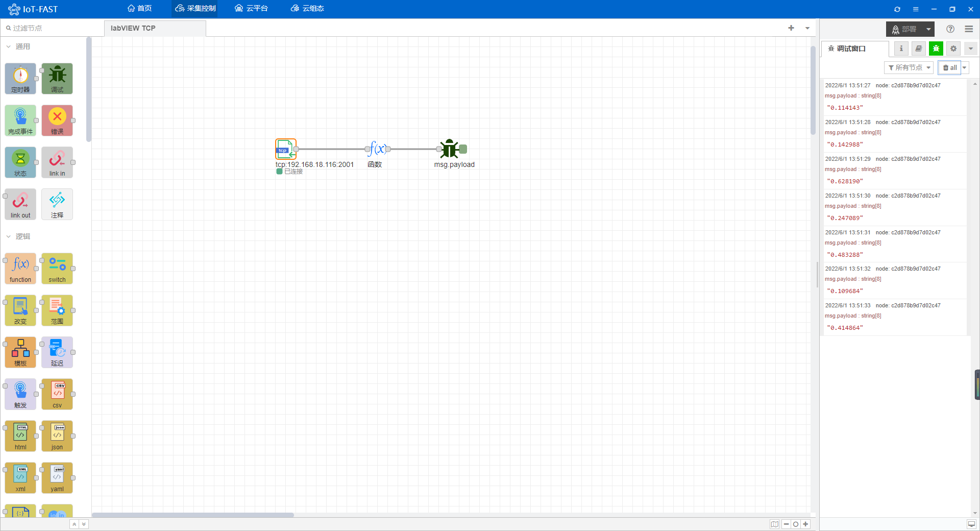The image size is (980, 531).
Task: Zoom out the canvas with minus button
Action: click(x=787, y=524)
